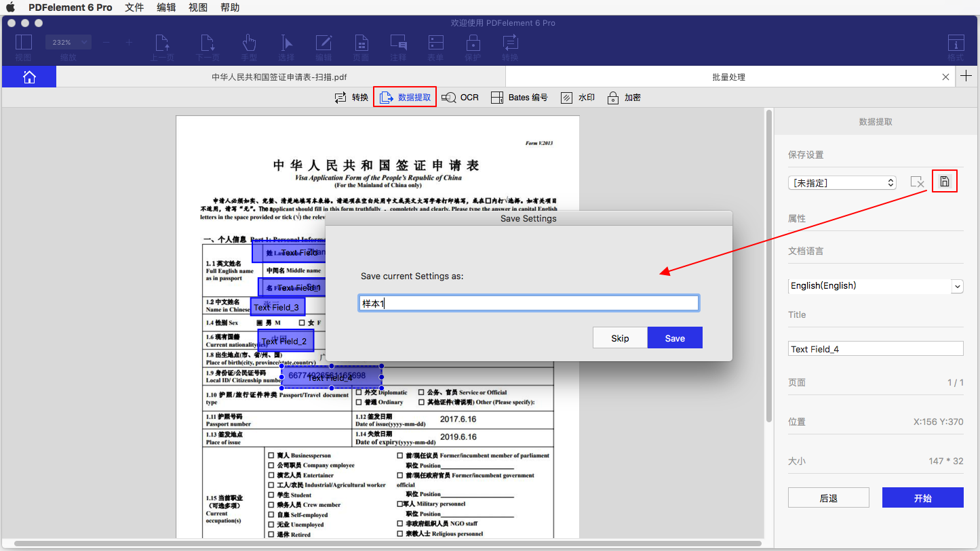
Task: Add a new tab with plus icon
Action: pos(967,77)
